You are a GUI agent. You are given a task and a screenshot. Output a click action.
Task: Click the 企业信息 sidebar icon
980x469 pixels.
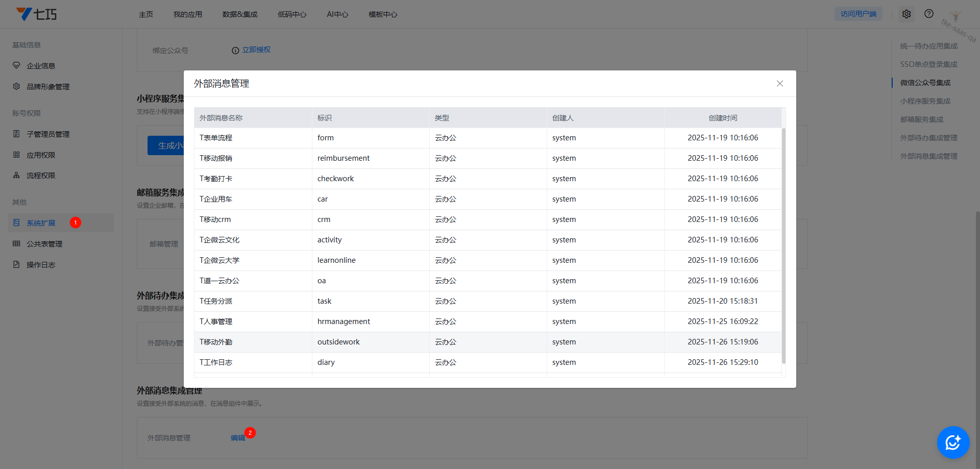(x=16, y=66)
